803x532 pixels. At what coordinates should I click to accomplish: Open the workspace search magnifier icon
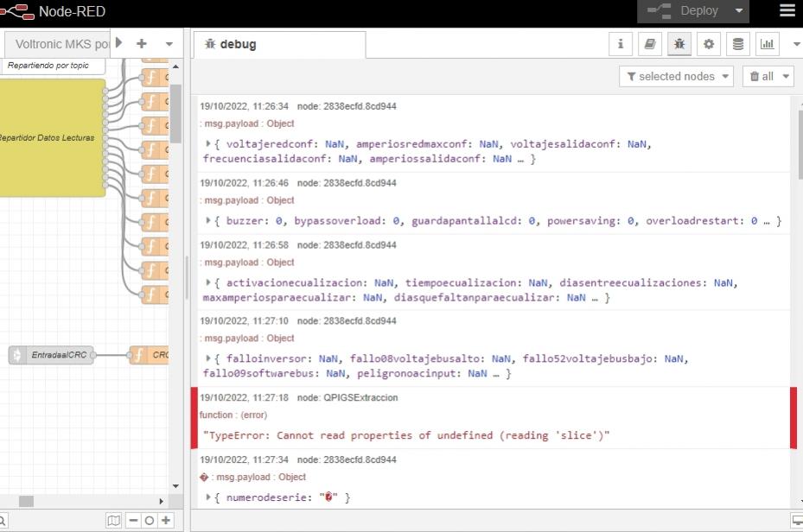(3, 521)
